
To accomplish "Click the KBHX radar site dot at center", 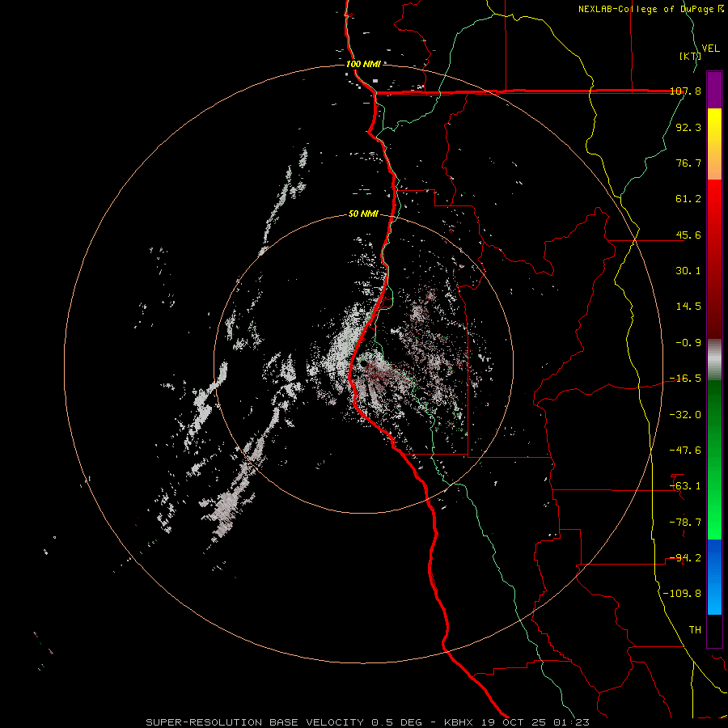I will point(363,363).
